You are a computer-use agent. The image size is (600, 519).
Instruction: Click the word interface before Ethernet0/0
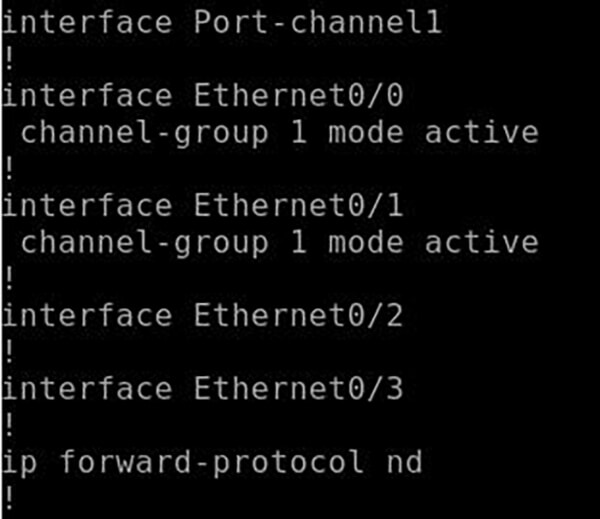point(86,96)
